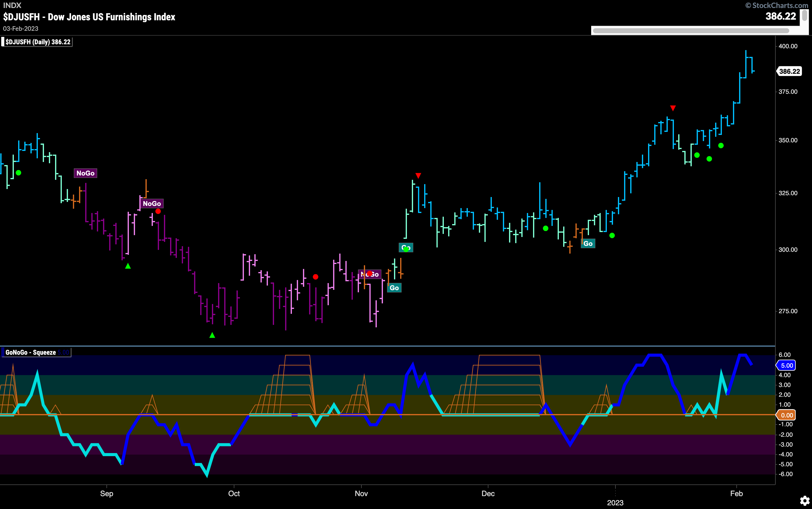Click the 'Oct' month label on the time axis
The width and height of the screenshot is (812, 509).
click(x=234, y=494)
